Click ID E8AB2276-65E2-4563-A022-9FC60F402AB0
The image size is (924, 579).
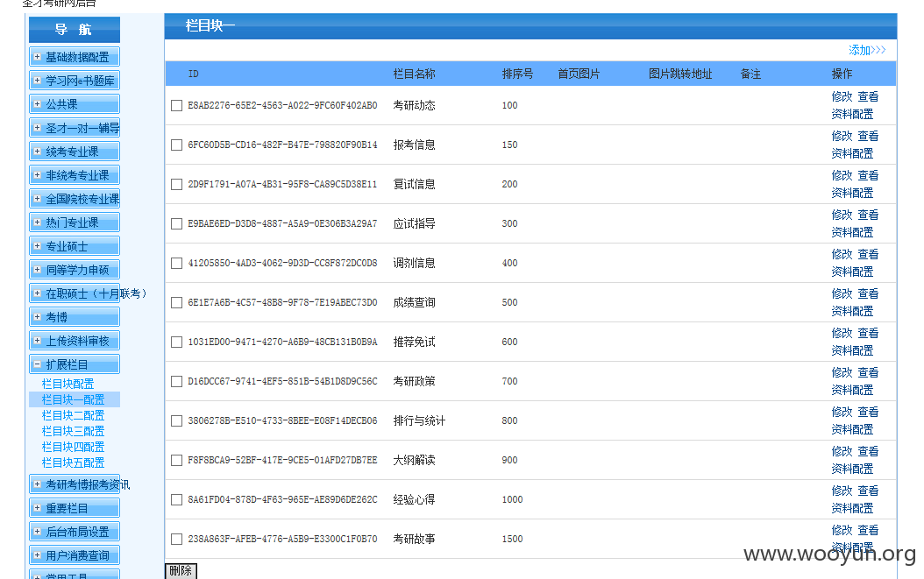[282, 105]
